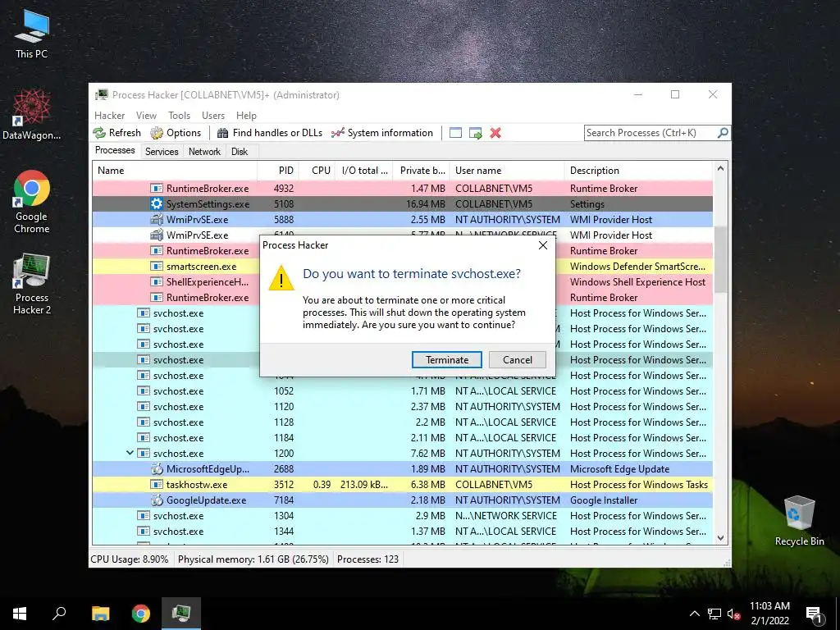Open Process Hacker 2 desktop shortcut

[31, 285]
